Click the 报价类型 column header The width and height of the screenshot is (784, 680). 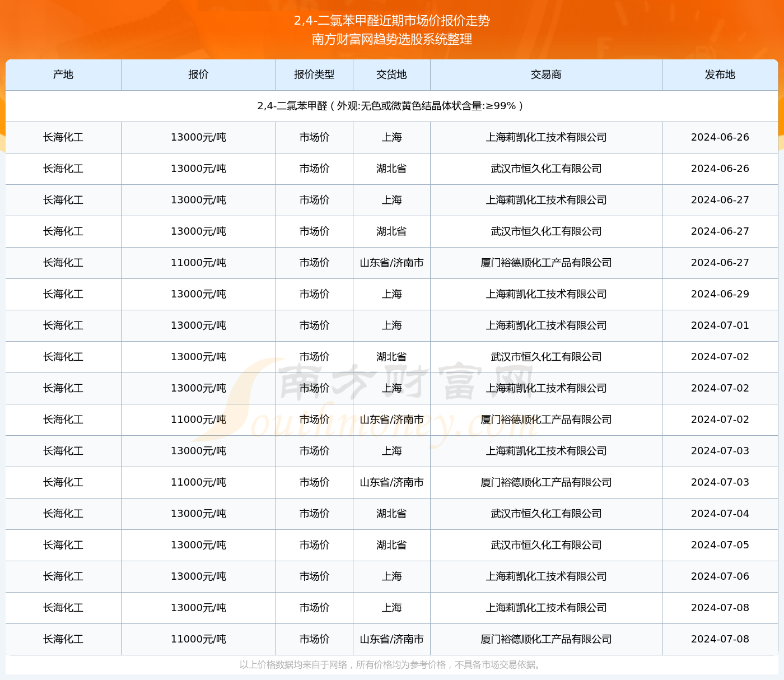314,74
